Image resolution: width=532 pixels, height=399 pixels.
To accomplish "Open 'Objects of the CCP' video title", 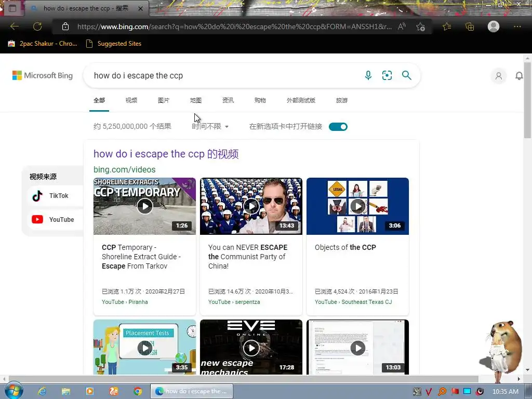I will pos(345,247).
